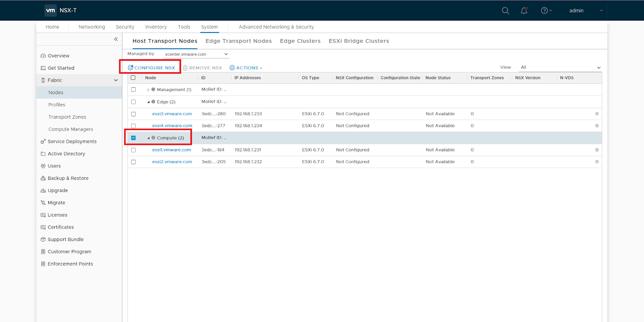Click the Service Deployments sidebar icon
The width and height of the screenshot is (644, 322).
[x=43, y=142]
